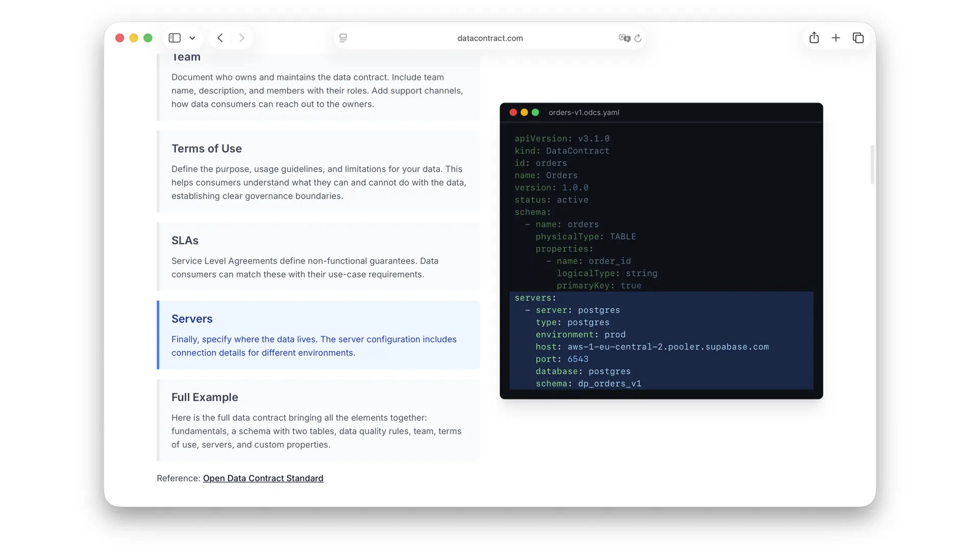Open a new tab with the plus icon
The height and width of the screenshot is (551, 980).
point(836,38)
